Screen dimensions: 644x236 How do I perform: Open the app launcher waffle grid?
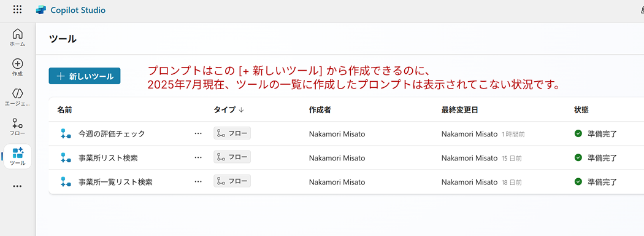click(17, 10)
